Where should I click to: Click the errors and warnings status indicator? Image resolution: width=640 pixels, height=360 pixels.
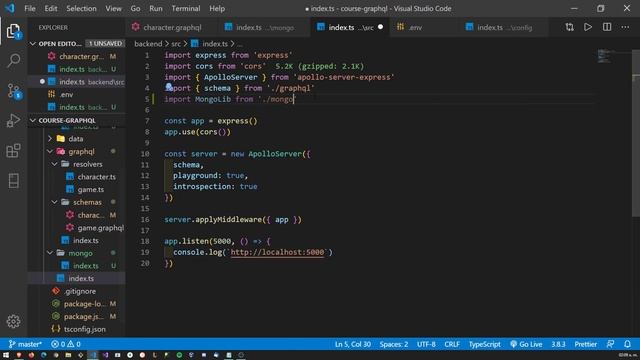tap(66, 344)
